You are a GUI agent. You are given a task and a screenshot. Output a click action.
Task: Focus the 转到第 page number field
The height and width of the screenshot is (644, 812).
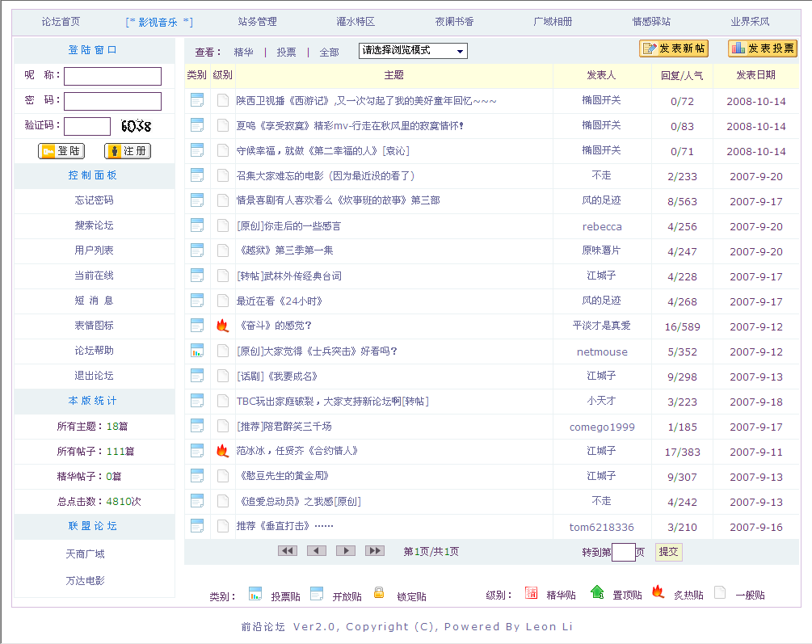[x=624, y=553]
